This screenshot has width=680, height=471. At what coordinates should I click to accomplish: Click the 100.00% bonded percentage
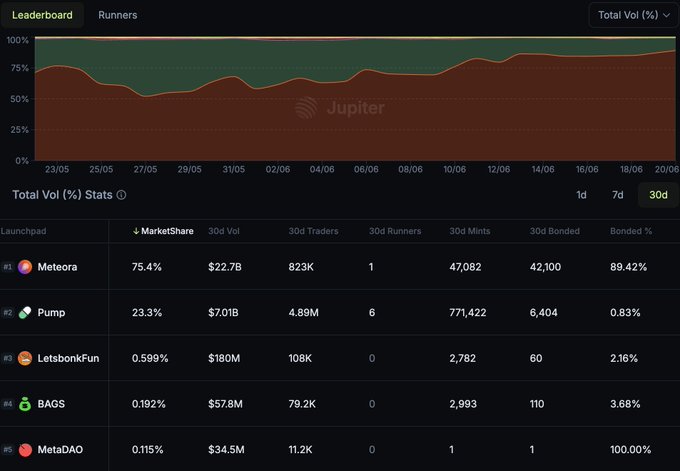pos(631,450)
